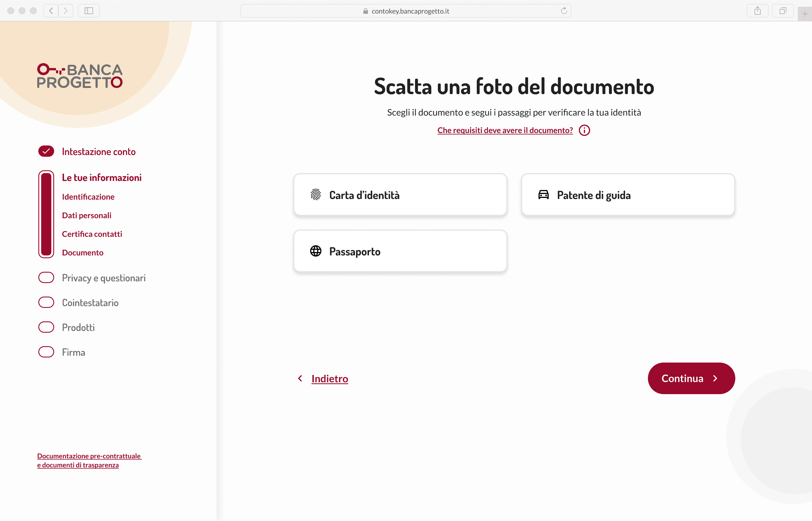Click the info circle icon beside requisiti link
812x521 pixels.
pyautogui.click(x=584, y=130)
